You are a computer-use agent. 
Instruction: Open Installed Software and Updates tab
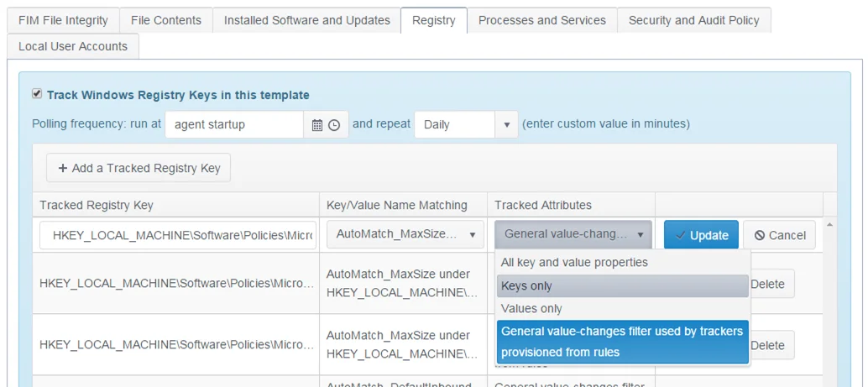[306, 20]
